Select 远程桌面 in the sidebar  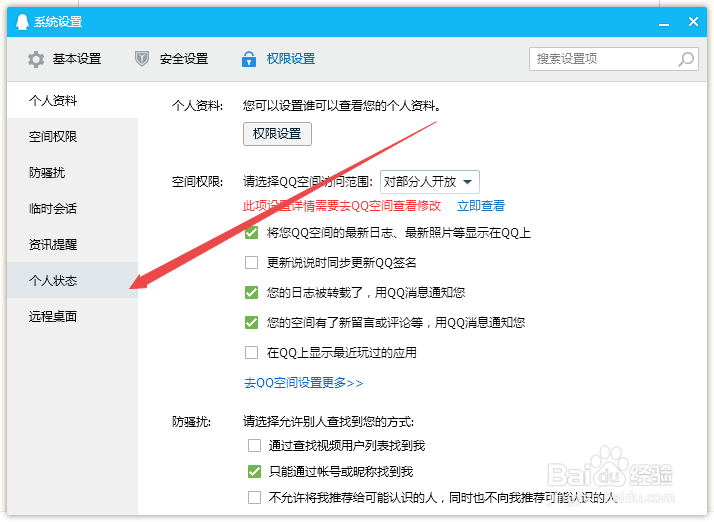pyautogui.click(x=72, y=316)
